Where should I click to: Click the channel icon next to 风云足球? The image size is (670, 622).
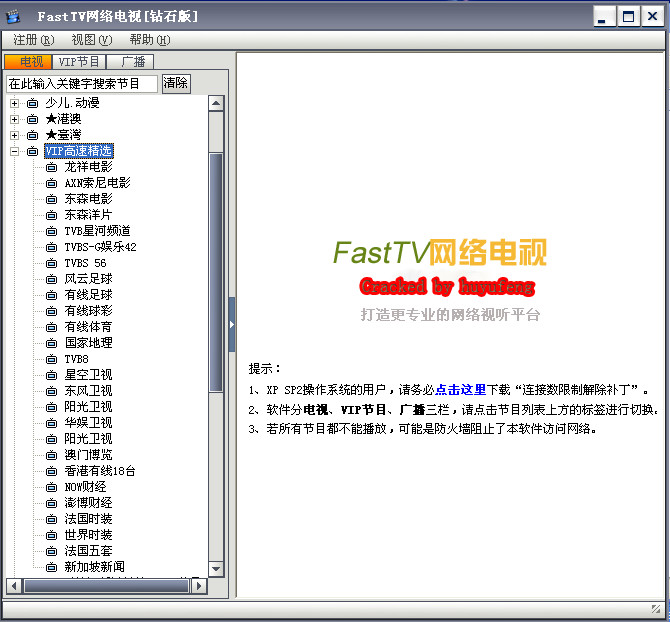[x=51, y=279]
